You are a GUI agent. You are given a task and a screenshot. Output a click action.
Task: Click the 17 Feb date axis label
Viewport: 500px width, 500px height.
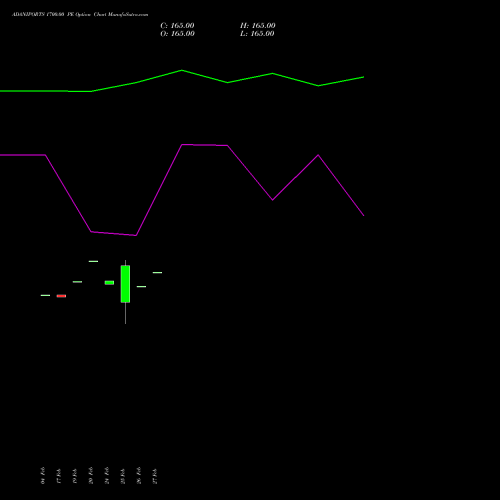coord(59,476)
